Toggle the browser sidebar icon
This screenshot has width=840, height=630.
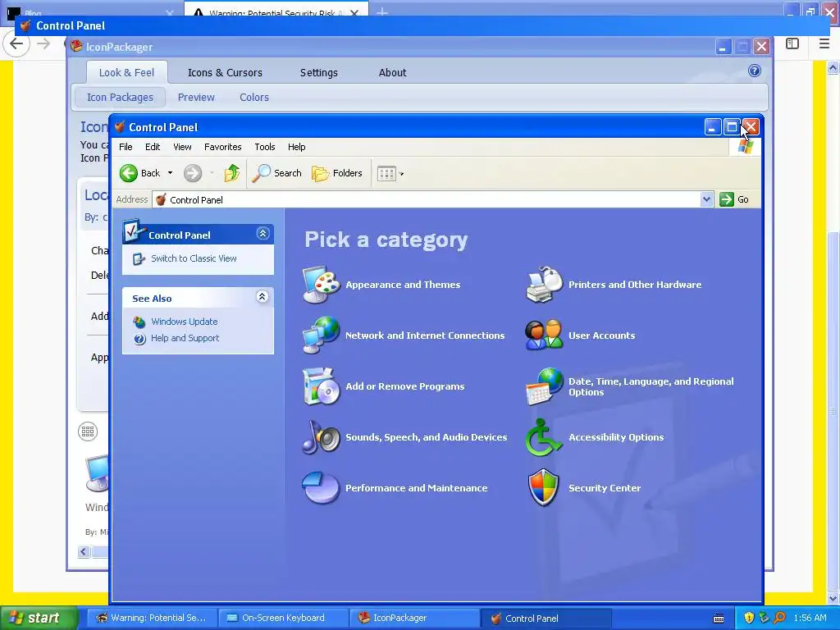point(792,43)
